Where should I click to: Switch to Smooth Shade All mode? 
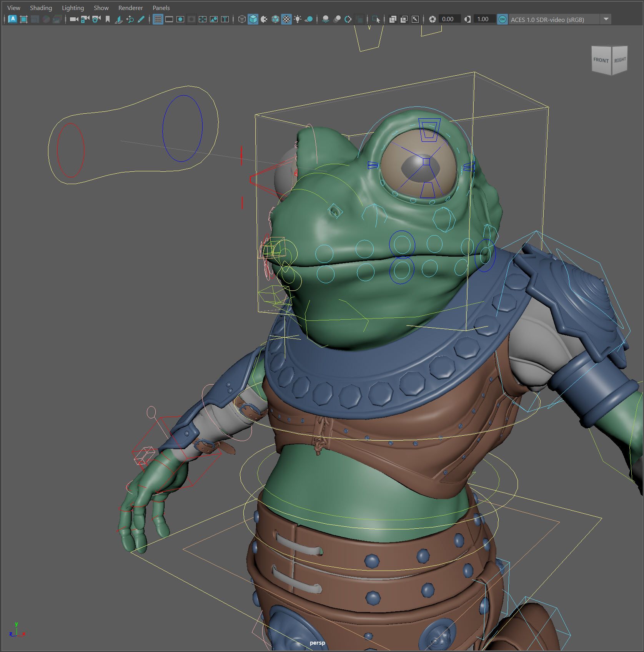point(253,19)
